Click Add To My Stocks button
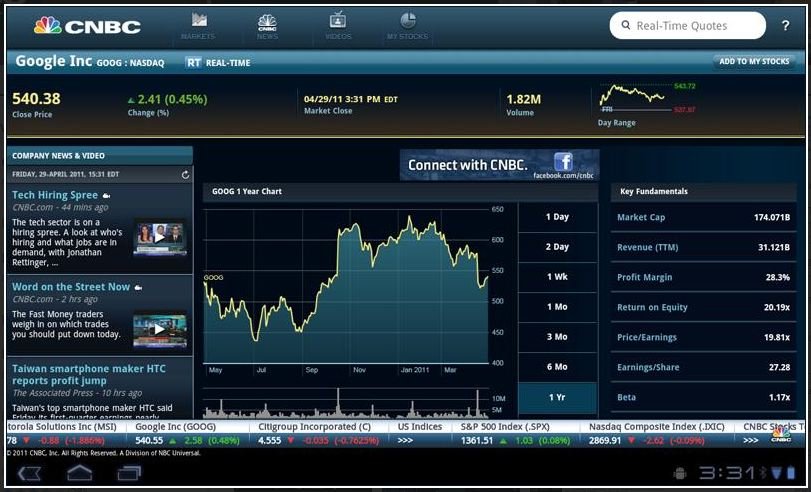Image resolution: width=811 pixels, height=492 pixels. (x=754, y=62)
